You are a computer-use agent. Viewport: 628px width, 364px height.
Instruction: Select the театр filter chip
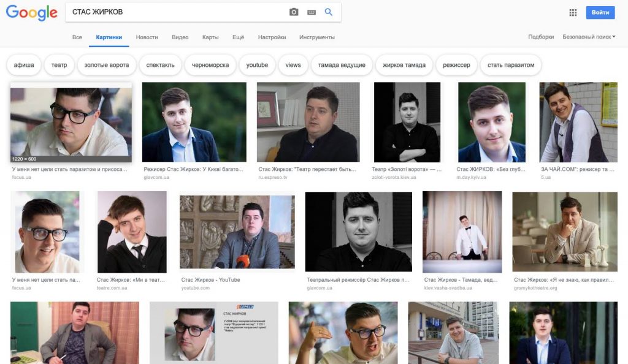point(59,65)
